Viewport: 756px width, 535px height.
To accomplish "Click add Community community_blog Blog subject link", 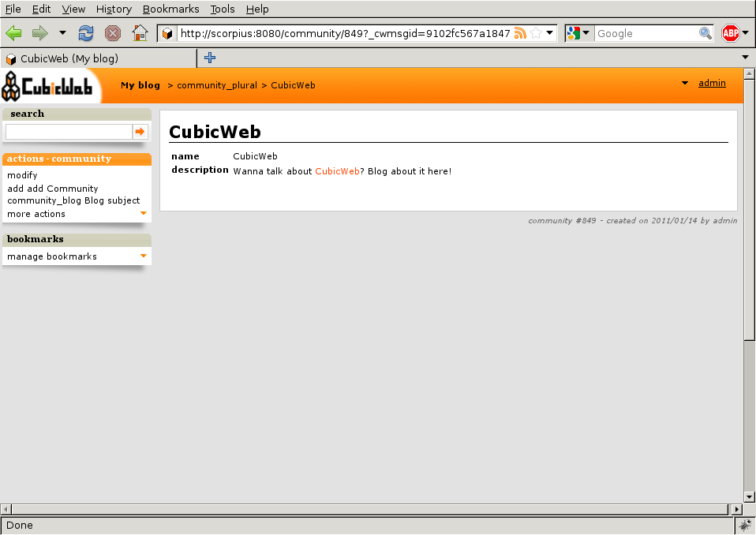I will [x=73, y=194].
